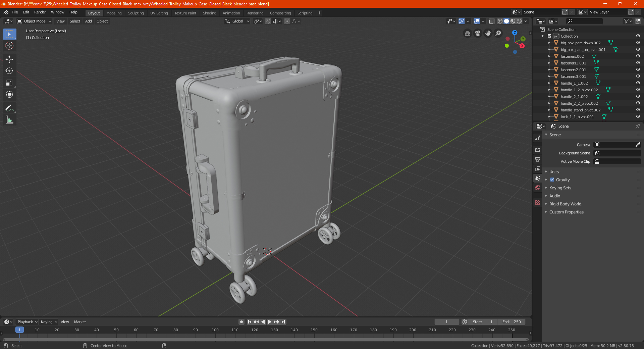This screenshot has height=349, width=644.
Task: Jump to the end frame
Action: tap(283, 322)
